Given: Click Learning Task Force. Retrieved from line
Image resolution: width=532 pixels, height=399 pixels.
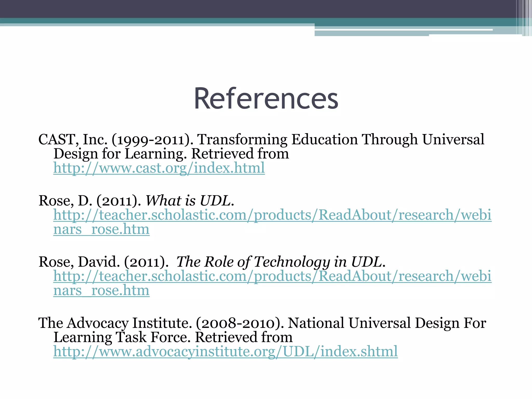Looking at the screenshot, I should (173, 337).
